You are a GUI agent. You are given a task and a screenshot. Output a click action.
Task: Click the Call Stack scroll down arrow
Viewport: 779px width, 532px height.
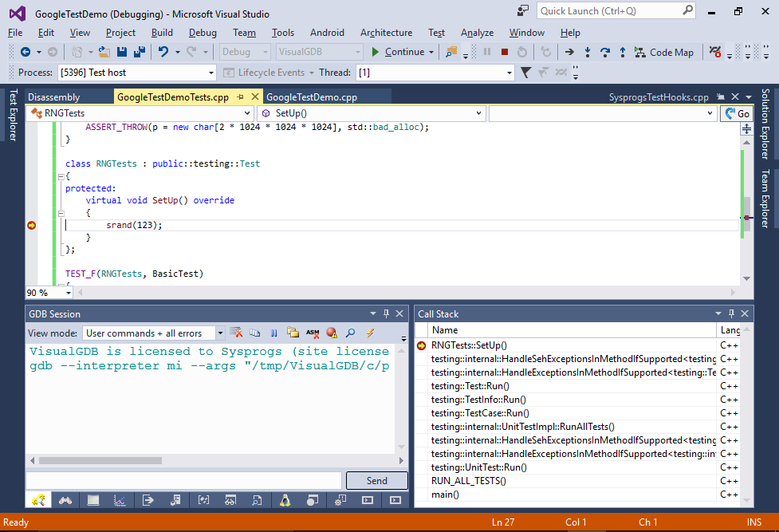(x=746, y=501)
